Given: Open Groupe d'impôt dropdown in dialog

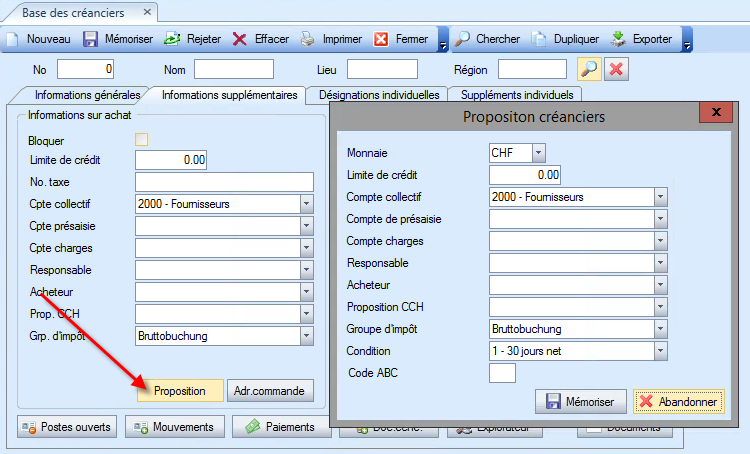Looking at the screenshot, I should (x=660, y=329).
